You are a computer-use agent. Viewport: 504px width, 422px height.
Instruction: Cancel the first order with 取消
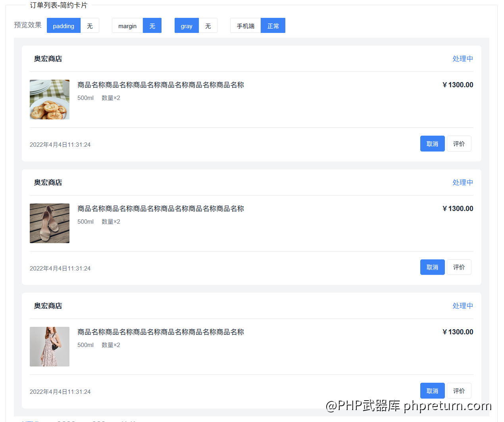coord(432,144)
